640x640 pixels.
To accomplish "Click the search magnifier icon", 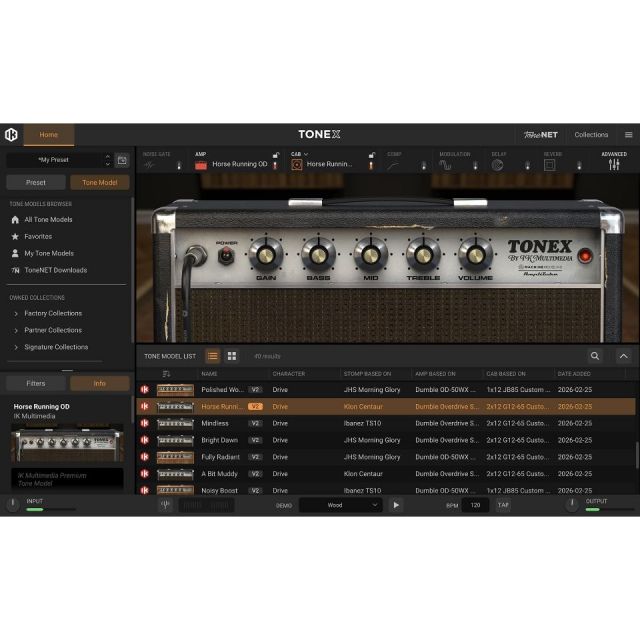I will (595, 356).
